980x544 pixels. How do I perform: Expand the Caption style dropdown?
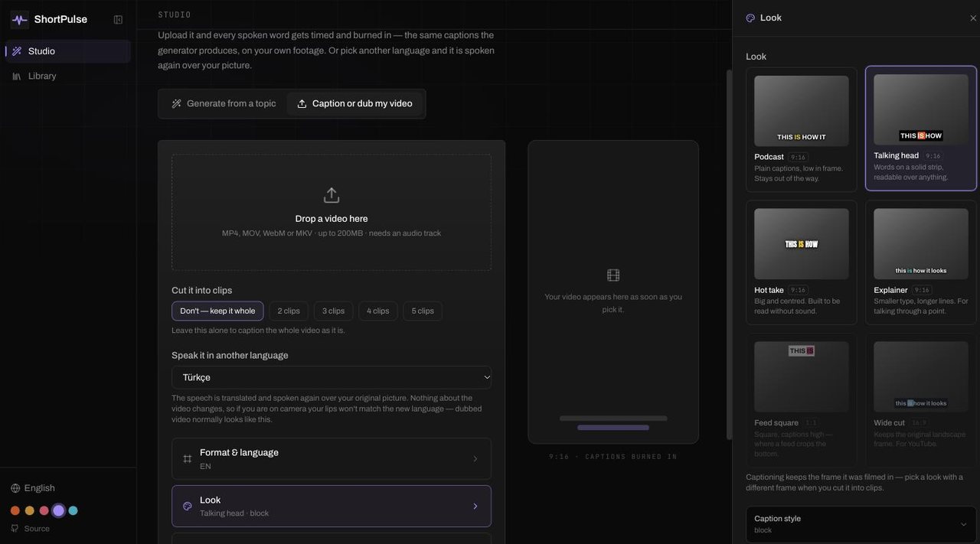coord(861,524)
